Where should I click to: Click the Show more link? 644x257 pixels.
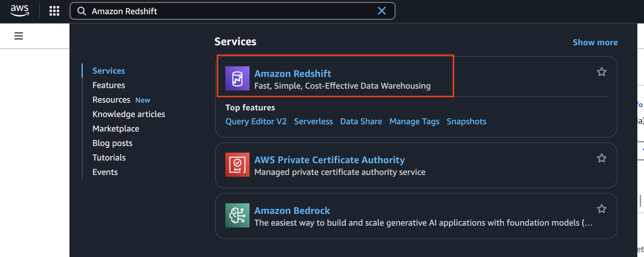595,42
